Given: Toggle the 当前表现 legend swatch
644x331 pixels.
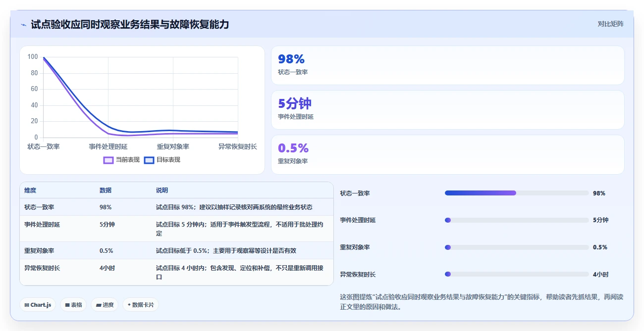Looking at the screenshot, I should point(108,160).
